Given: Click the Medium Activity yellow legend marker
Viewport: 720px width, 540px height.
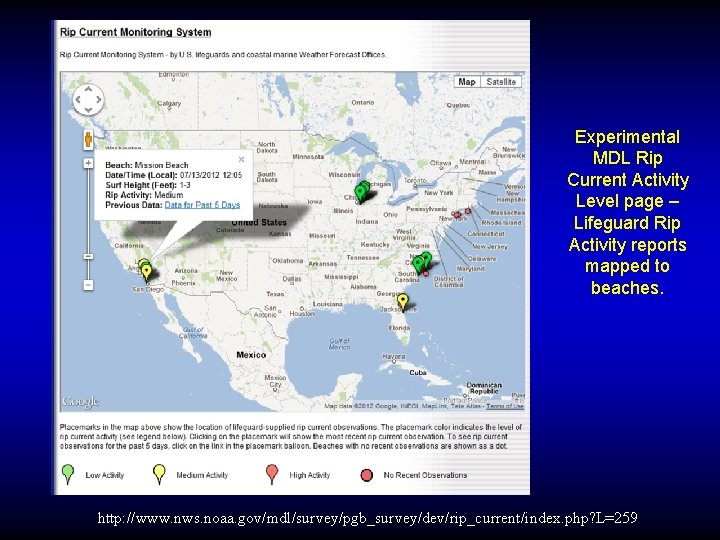Looking at the screenshot, I should click(x=159, y=474).
